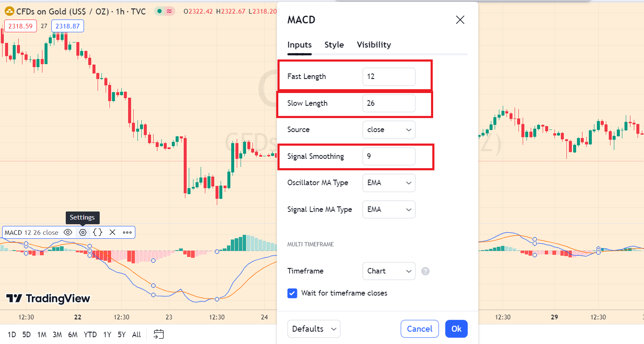The height and width of the screenshot is (344, 644).
Task: Open the Timeframe dropdown set to Chart
Action: click(389, 271)
